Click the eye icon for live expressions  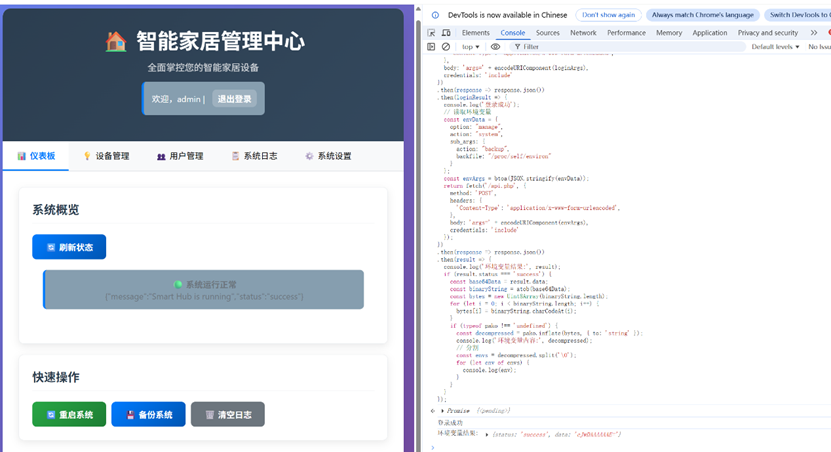click(496, 47)
